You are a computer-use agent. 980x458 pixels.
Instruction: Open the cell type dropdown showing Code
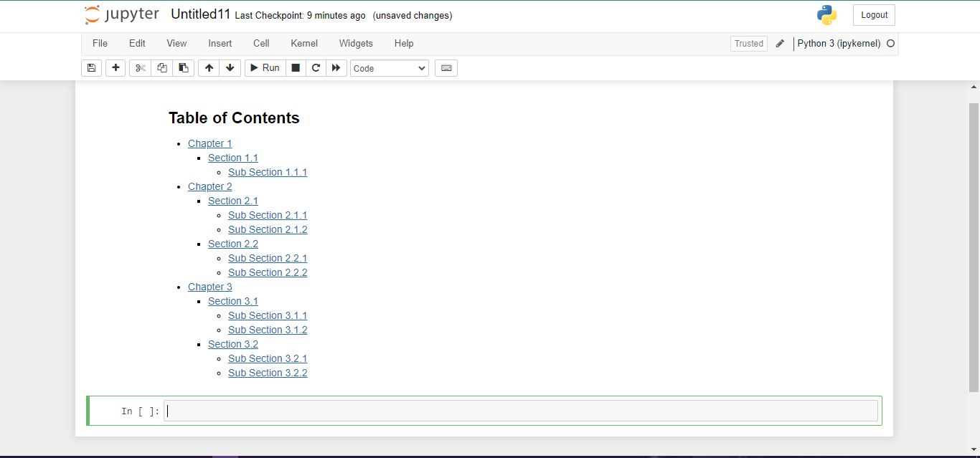click(x=390, y=68)
